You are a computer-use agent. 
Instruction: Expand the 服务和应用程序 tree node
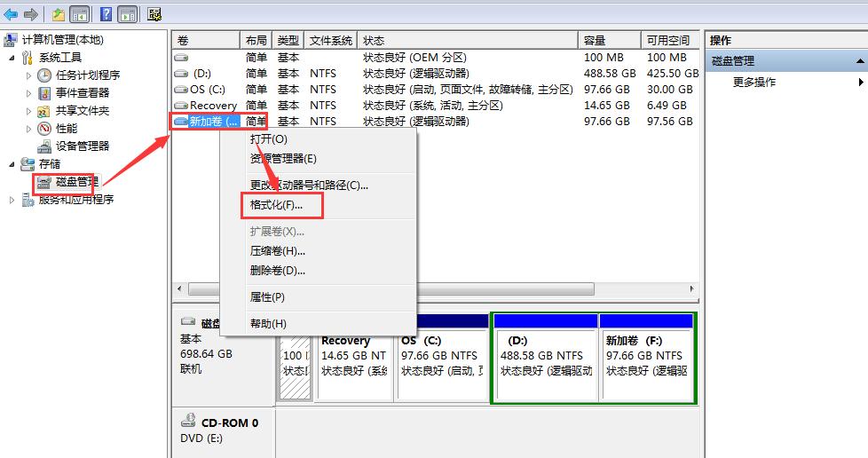[x=12, y=200]
